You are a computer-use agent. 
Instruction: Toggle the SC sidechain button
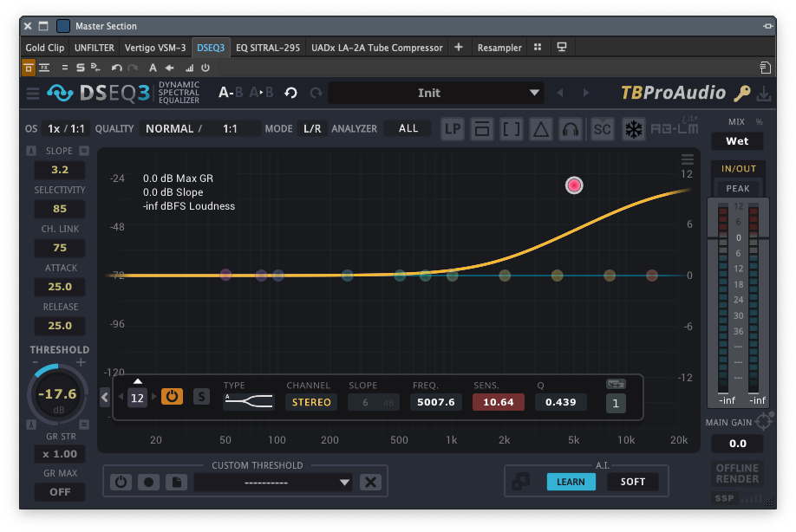coord(602,129)
